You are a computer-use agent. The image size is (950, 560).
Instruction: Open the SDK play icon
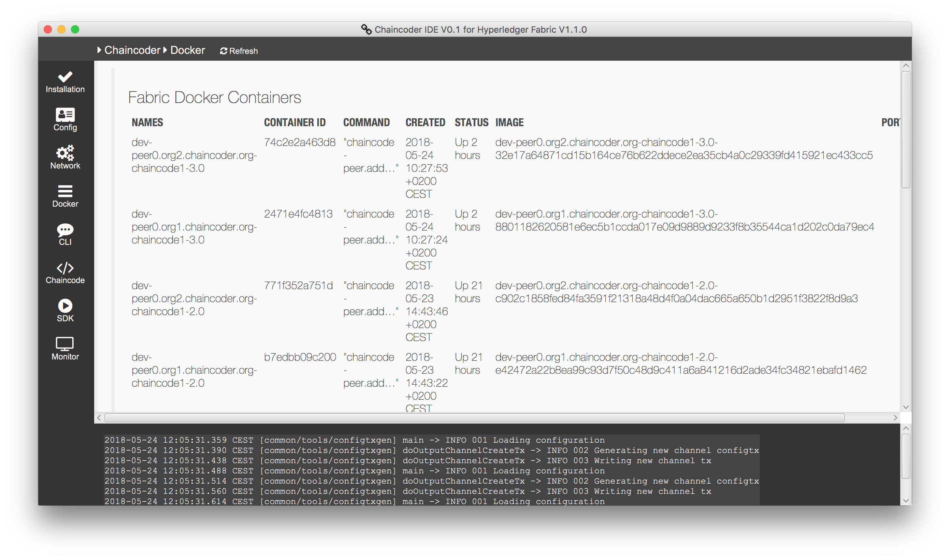[x=65, y=311]
